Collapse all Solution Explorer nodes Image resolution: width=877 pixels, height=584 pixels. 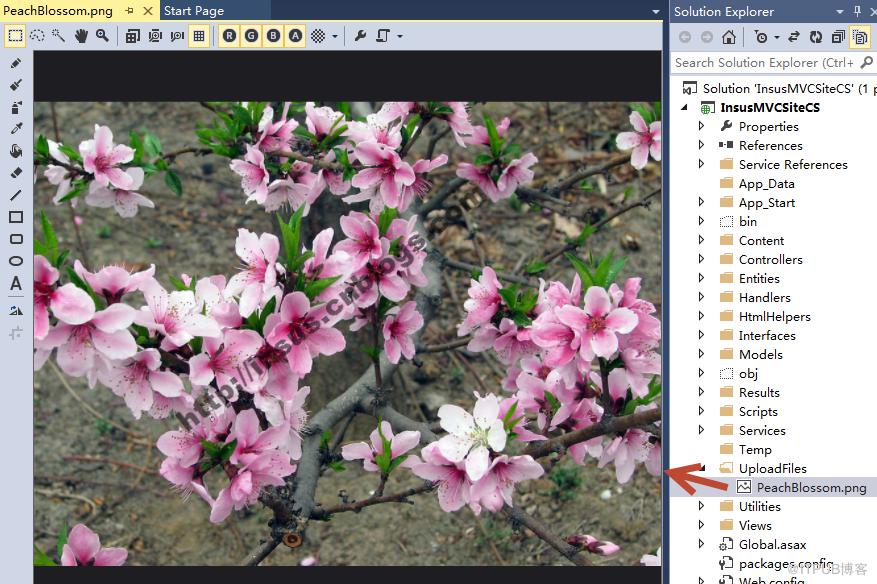point(838,37)
